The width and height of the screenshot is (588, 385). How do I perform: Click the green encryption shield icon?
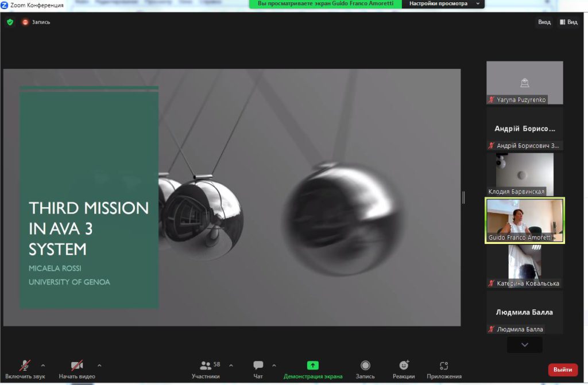pos(10,22)
